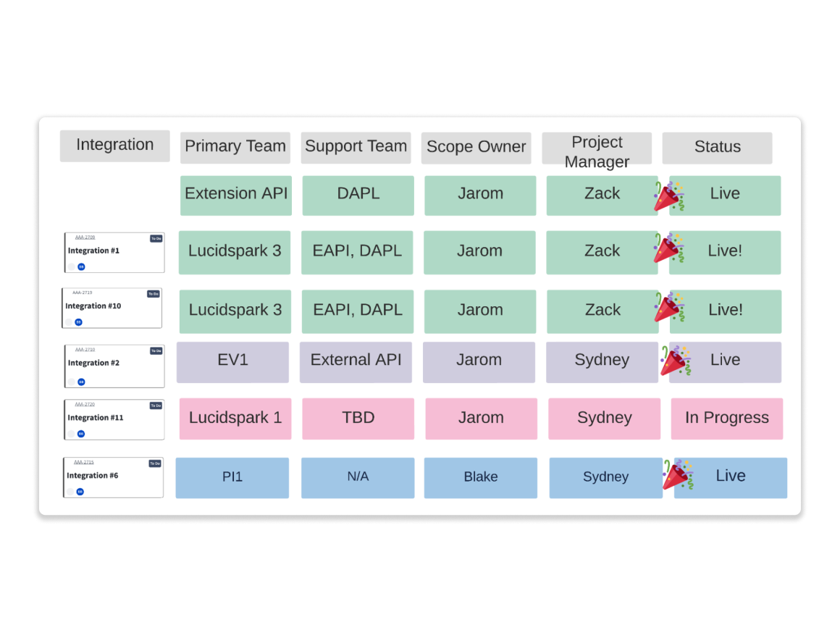Click the Integration #2 card title

(x=93, y=363)
